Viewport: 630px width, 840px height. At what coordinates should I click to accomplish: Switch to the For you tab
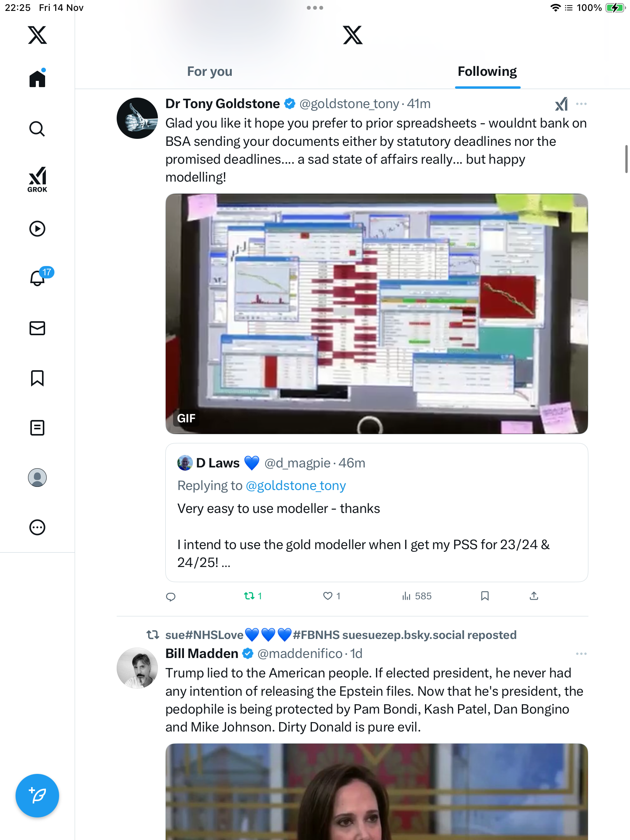coord(210,72)
